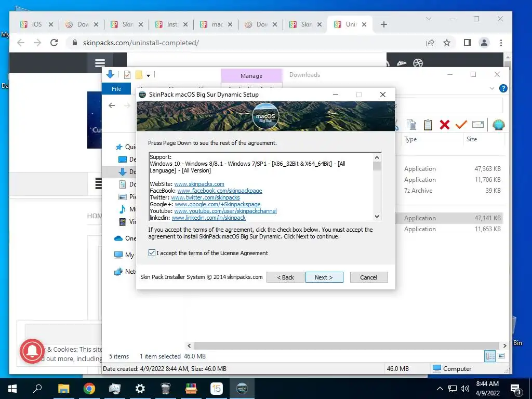Close the Unin browser tab

pos(364,24)
